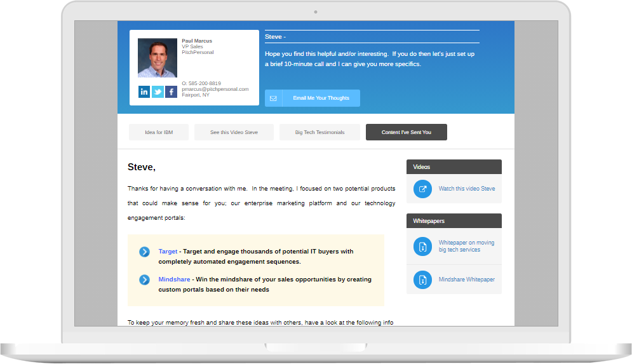Click document icon for big tech whitepaper

422,246
